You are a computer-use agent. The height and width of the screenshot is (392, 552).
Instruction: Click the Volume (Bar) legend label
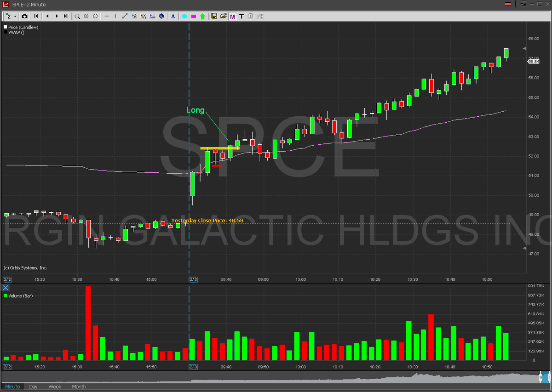[x=21, y=296]
